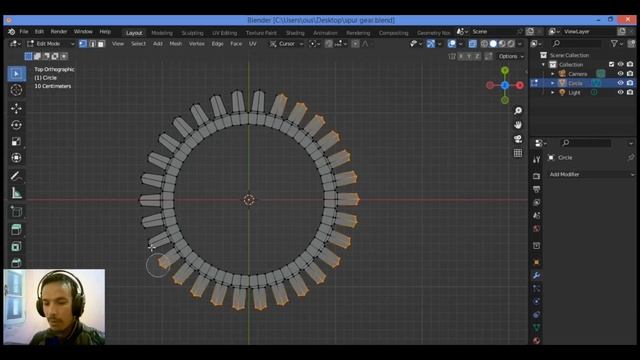Select the Inset Faces tool
The width and height of the screenshot is (640, 360).
click(x=16, y=247)
